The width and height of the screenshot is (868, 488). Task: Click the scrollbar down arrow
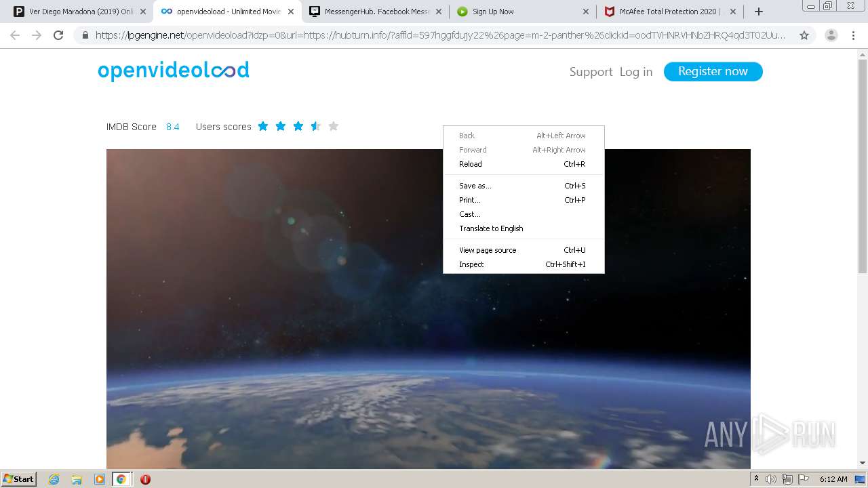pyautogui.click(x=863, y=463)
